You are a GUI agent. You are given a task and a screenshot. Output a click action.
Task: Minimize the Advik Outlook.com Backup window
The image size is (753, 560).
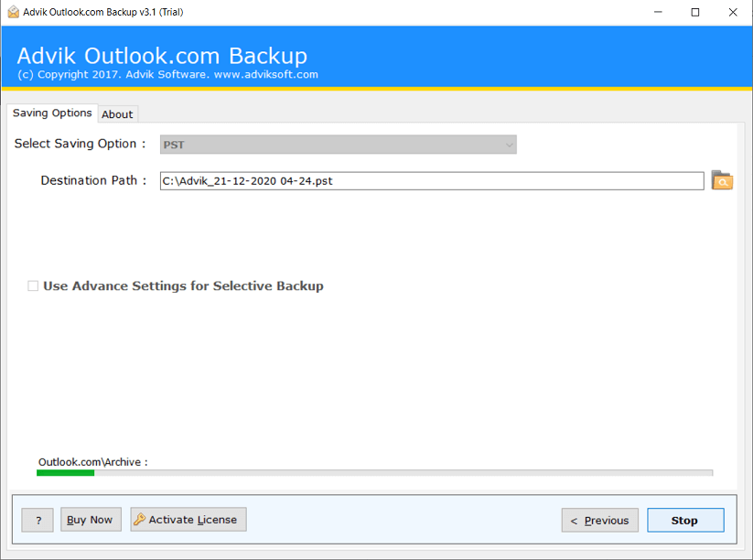658,12
